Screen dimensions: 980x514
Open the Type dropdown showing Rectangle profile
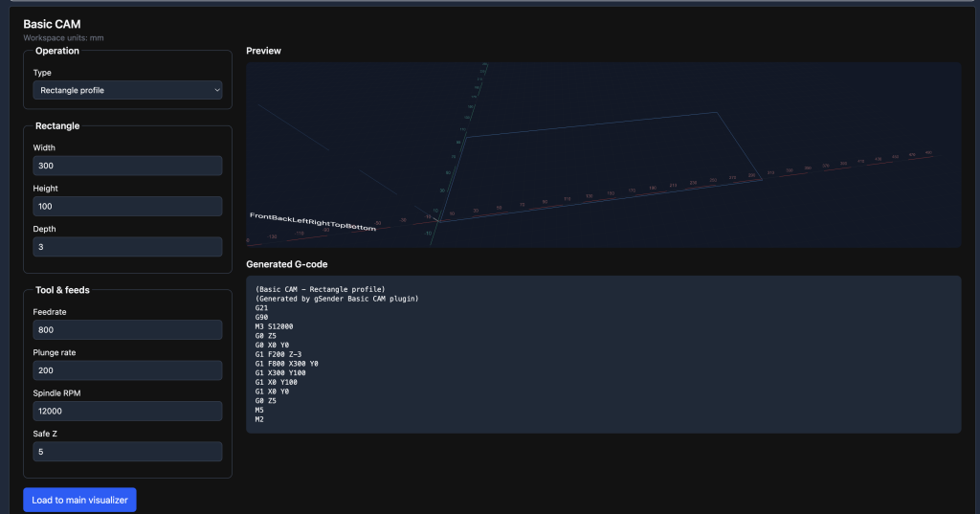pos(127,90)
